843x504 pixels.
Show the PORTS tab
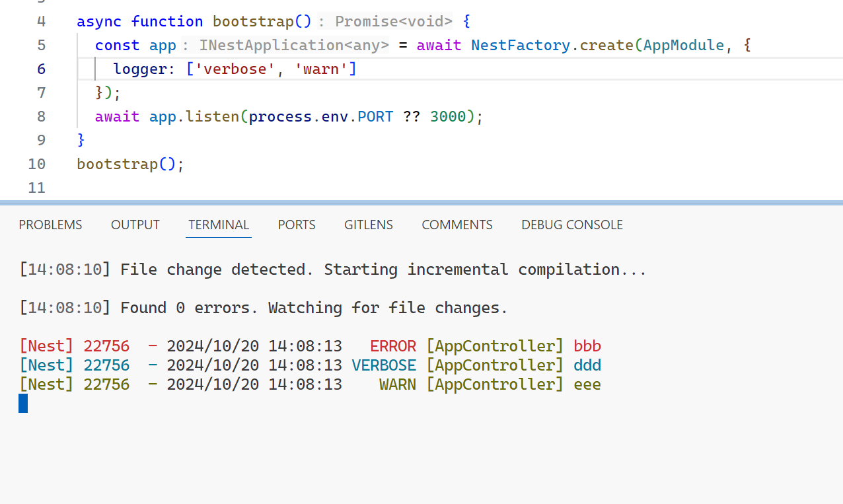(297, 225)
